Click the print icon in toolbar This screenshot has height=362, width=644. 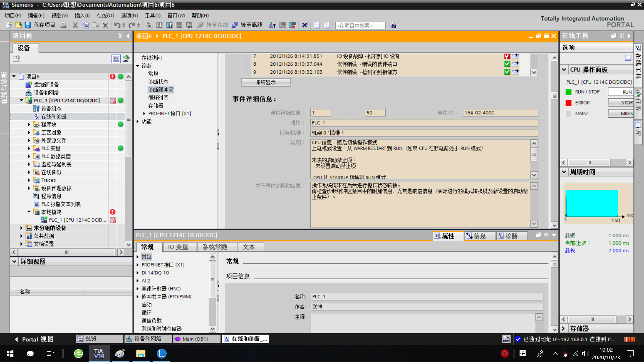click(63, 25)
